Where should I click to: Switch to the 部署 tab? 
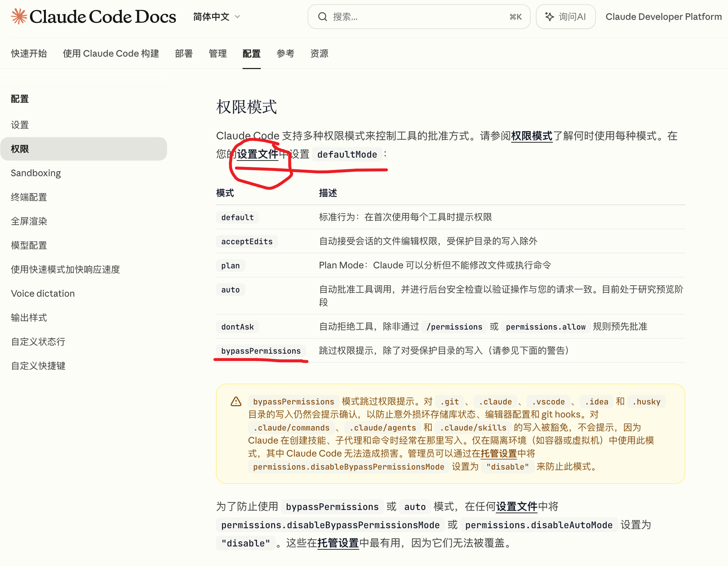184,53
